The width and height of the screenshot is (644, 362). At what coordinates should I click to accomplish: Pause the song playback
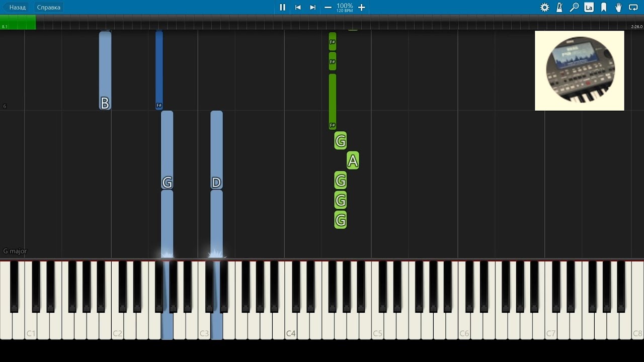[282, 8]
